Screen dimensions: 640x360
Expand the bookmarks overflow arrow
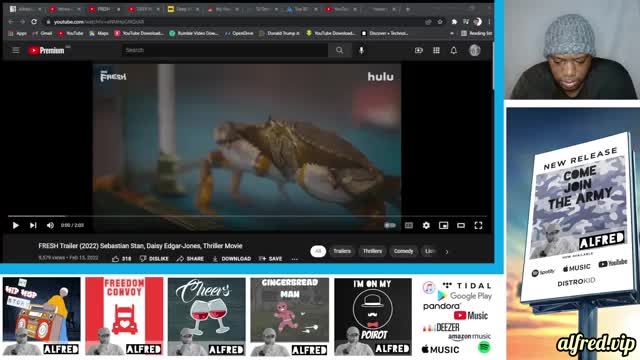(x=451, y=33)
